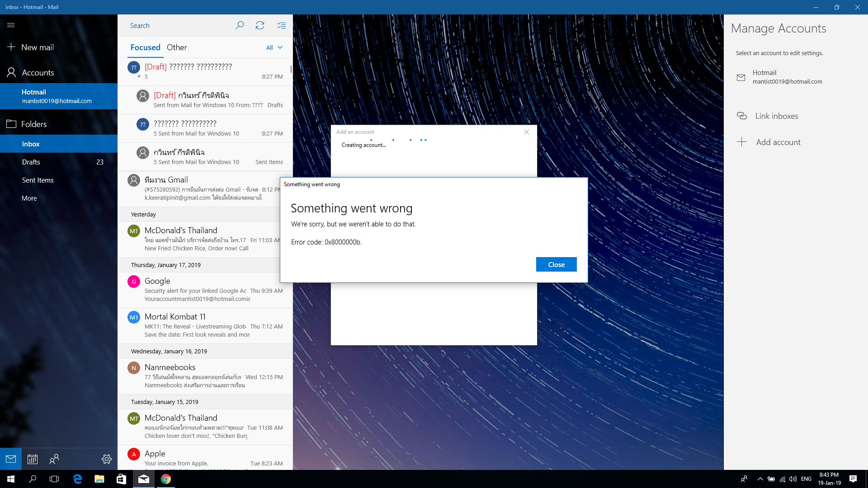Click Close on the error dialog
The height and width of the screenshot is (488, 868).
[556, 264]
